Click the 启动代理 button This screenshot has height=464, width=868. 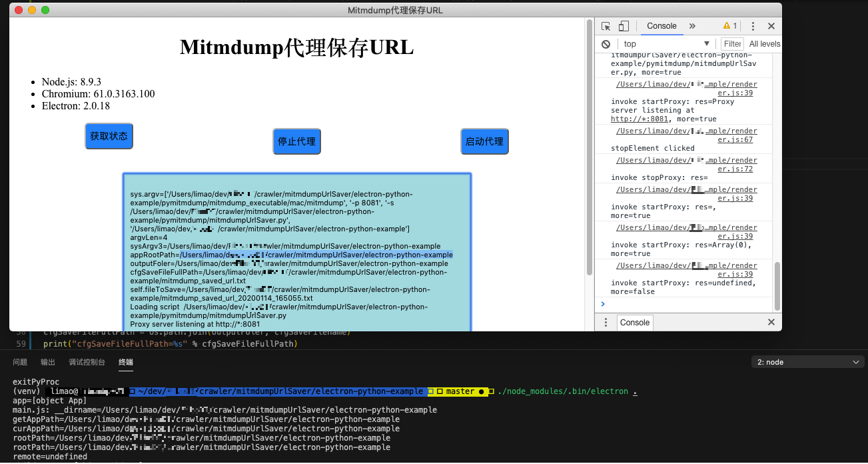[x=485, y=141]
